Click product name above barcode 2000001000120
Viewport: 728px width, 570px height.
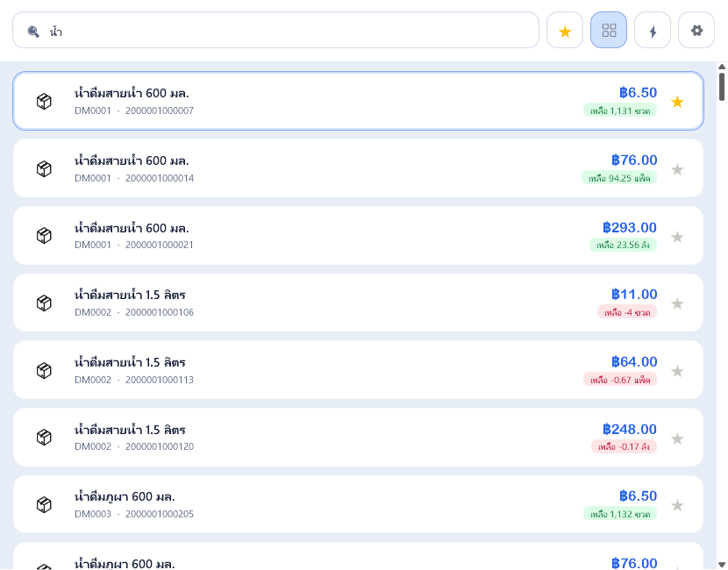point(130,429)
